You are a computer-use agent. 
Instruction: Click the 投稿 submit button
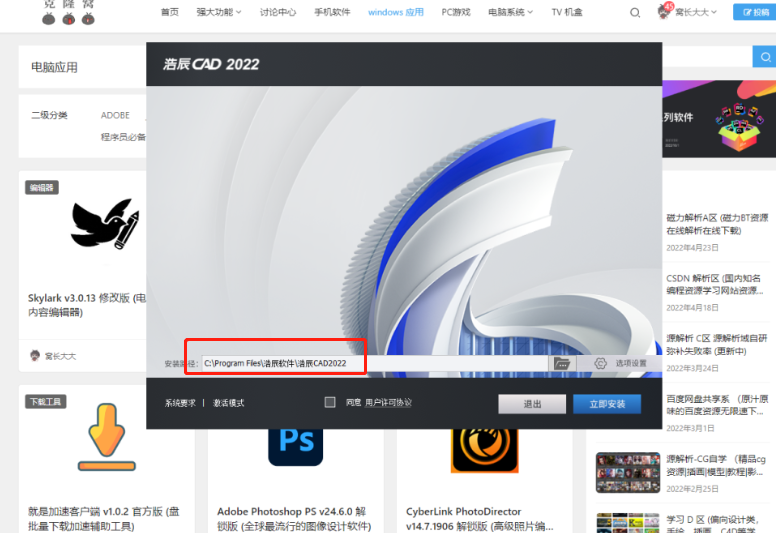pos(755,12)
